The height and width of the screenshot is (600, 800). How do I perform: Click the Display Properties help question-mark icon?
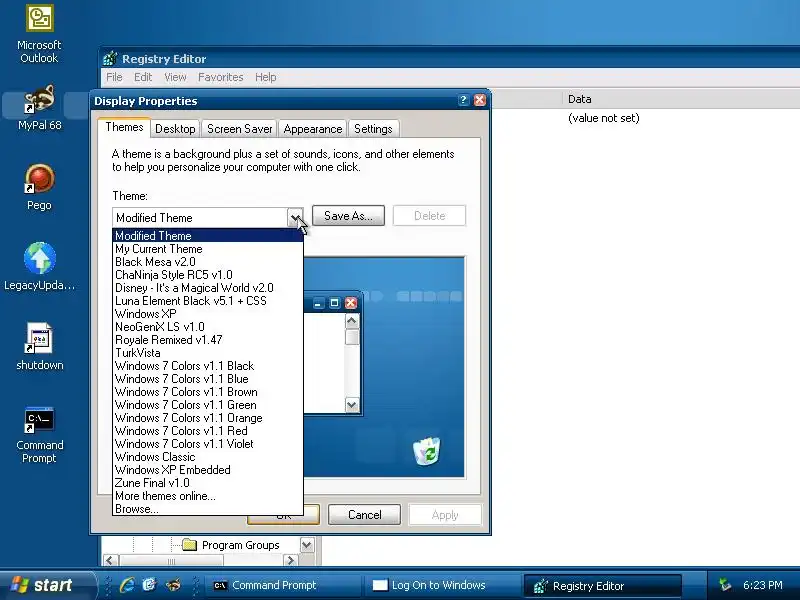tap(463, 100)
